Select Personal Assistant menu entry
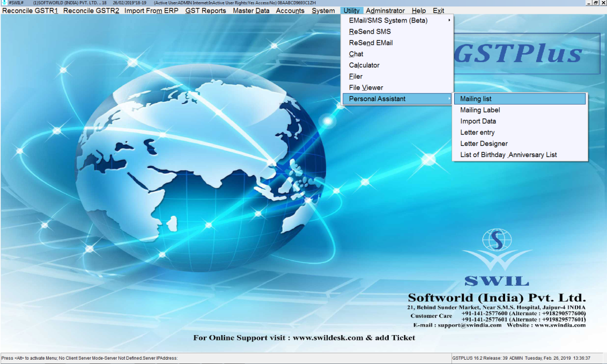Viewport: 607px width, 364px height. (x=397, y=99)
